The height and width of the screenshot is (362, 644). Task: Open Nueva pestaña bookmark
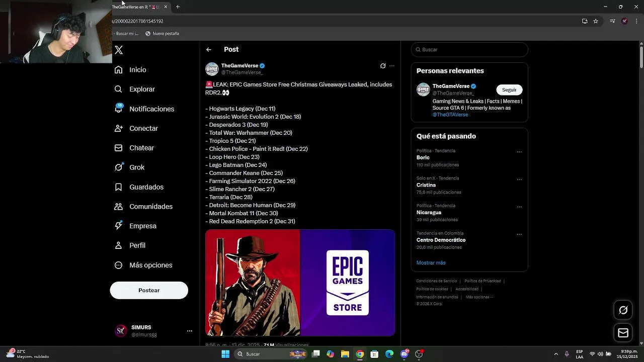coord(162,34)
